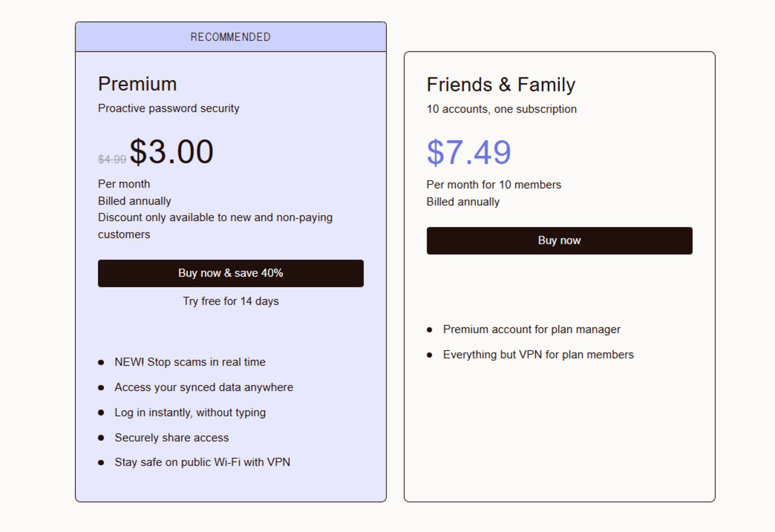Click the Buy now & save 40% button

[231, 273]
